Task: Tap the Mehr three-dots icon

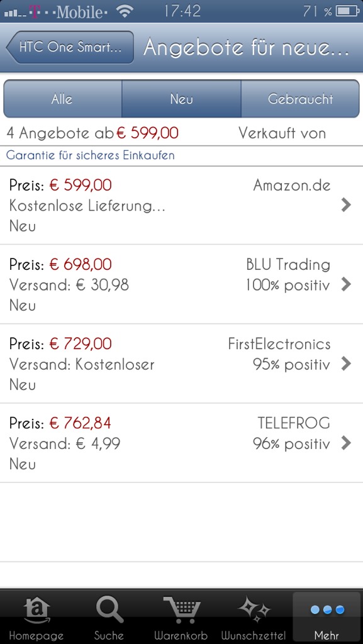Action: pyautogui.click(x=327, y=609)
